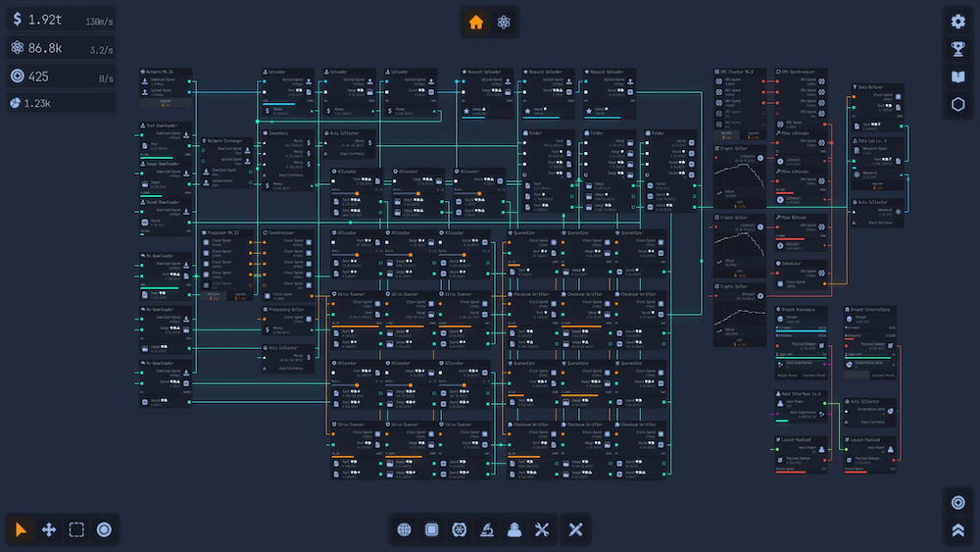
Task: Open the microscope research category
Action: tap(486, 529)
